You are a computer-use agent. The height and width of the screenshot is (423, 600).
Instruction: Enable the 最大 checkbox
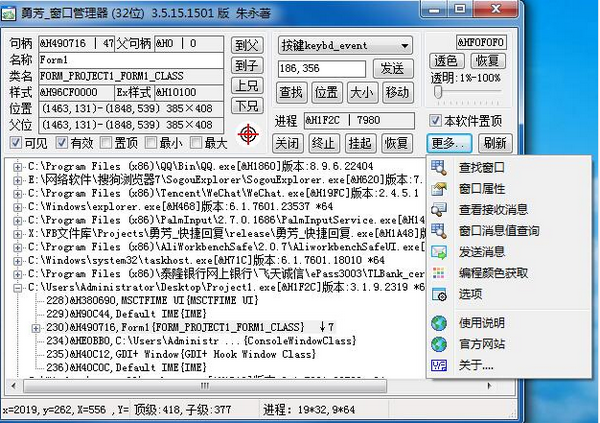pos(196,143)
